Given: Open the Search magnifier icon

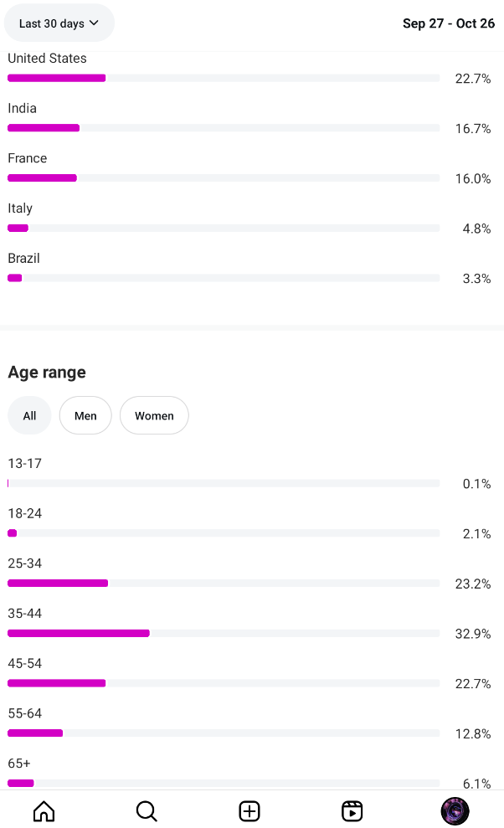Looking at the screenshot, I should [147, 810].
